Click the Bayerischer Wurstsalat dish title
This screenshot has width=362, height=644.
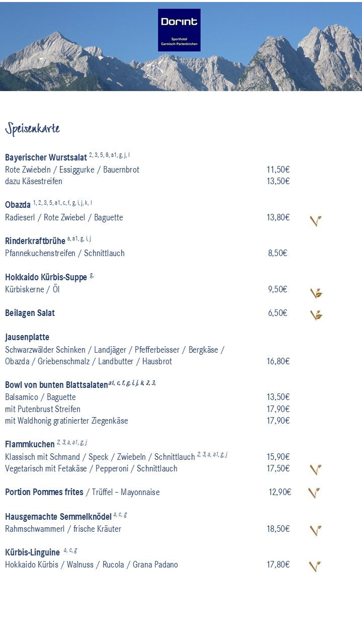[x=46, y=157]
